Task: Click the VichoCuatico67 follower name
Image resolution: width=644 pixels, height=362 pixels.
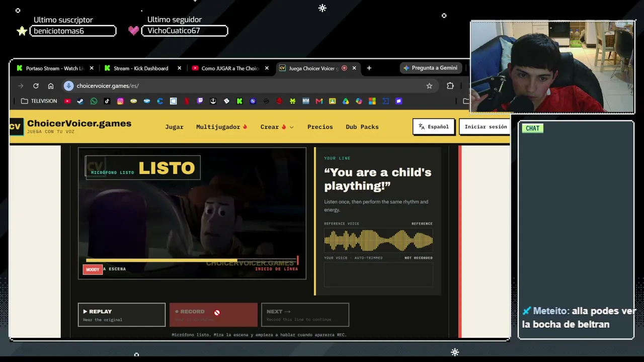Action: click(174, 31)
